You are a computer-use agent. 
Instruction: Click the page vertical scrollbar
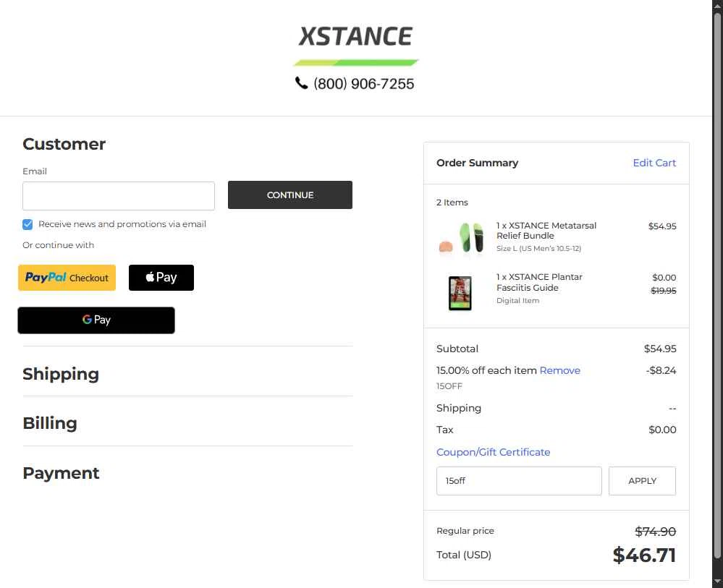(x=717, y=286)
